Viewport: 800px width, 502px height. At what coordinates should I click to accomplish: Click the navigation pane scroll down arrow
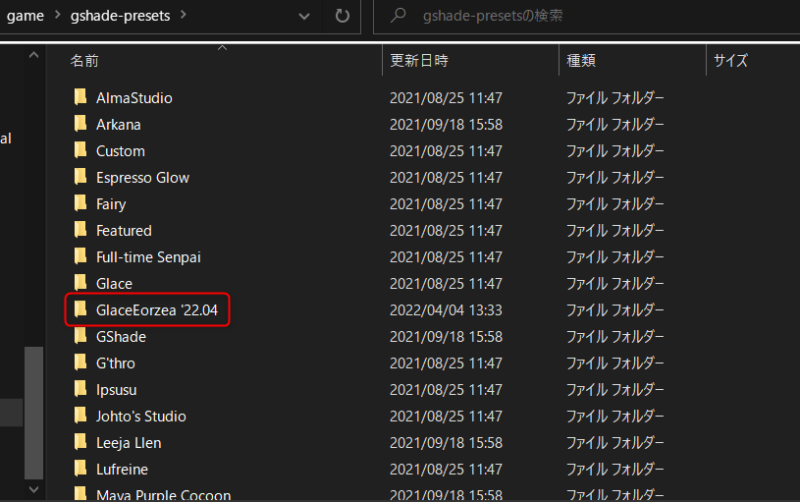tap(34, 489)
